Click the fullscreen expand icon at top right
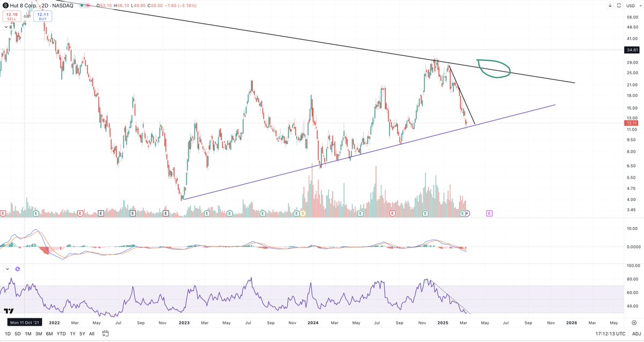Viewport: 644px width, 342px height. 619,5
